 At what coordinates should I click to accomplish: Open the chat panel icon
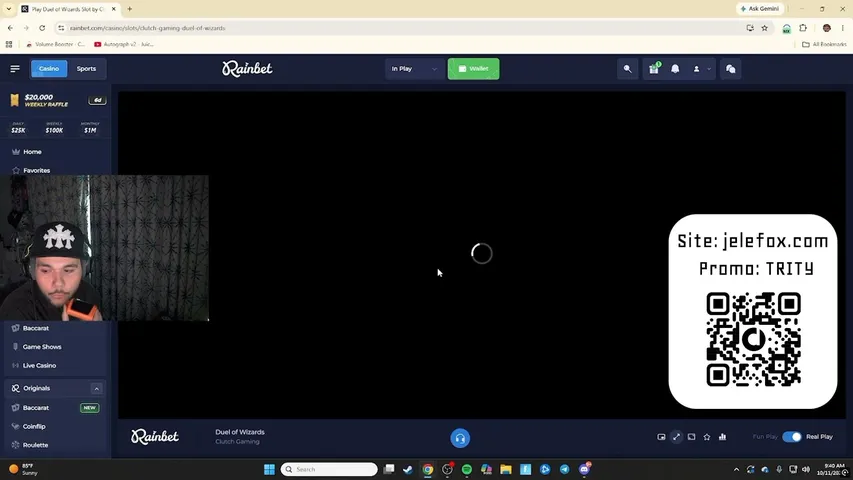(731, 69)
